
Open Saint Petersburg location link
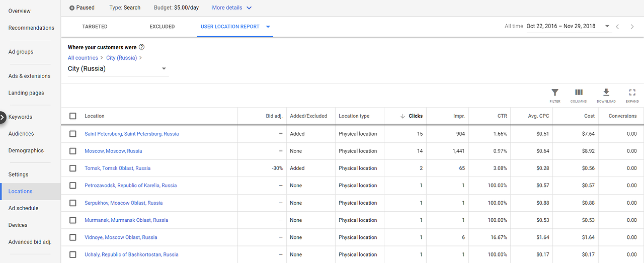coord(131,134)
